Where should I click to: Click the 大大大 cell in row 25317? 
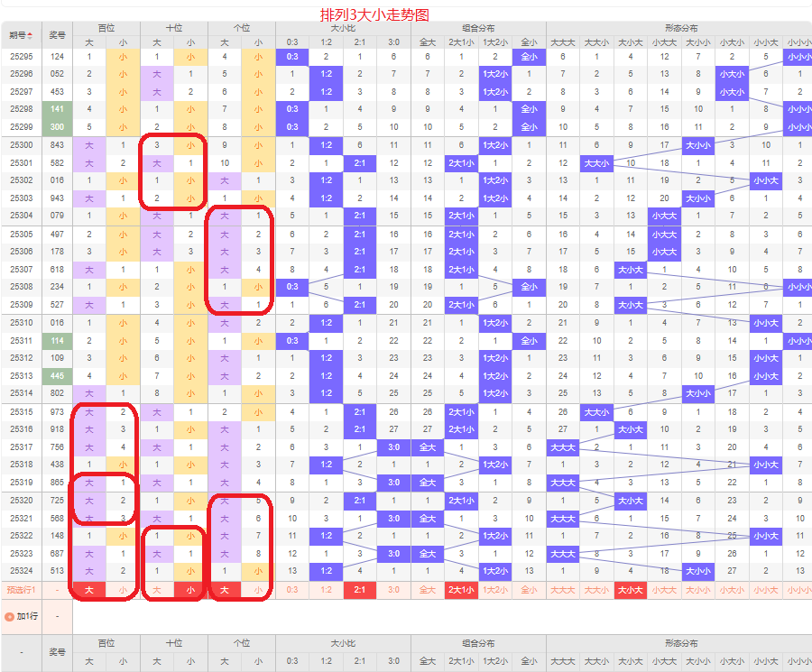(563, 447)
